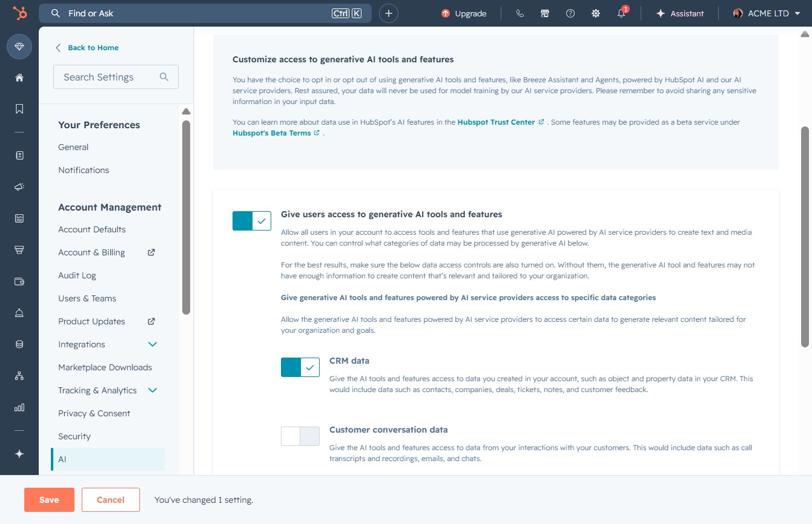Open Marketplace Downloads settings

(105, 367)
